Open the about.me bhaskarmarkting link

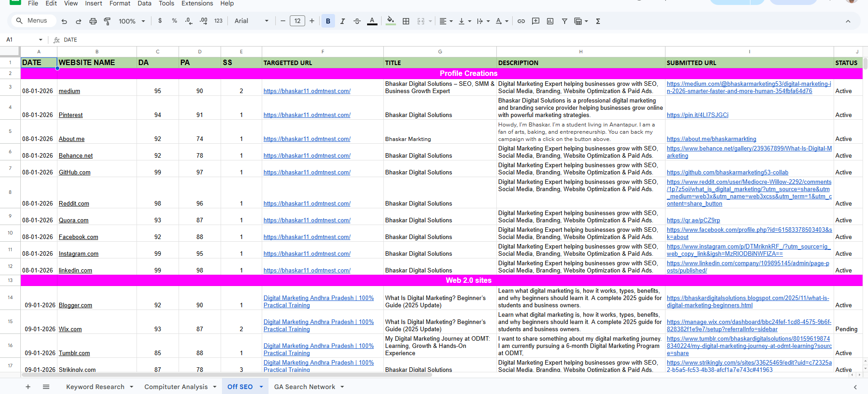pos(712,139)
